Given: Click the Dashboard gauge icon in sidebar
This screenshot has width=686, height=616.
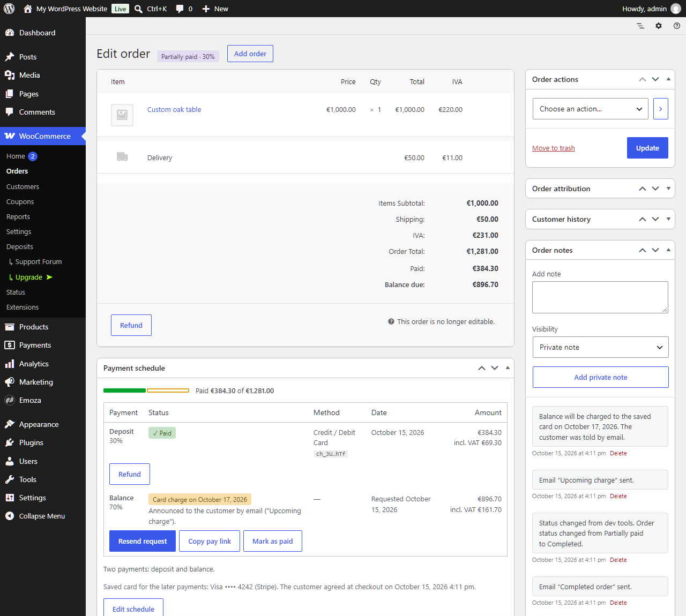Looking at the screenshot, I should click(x=10, y=33).
